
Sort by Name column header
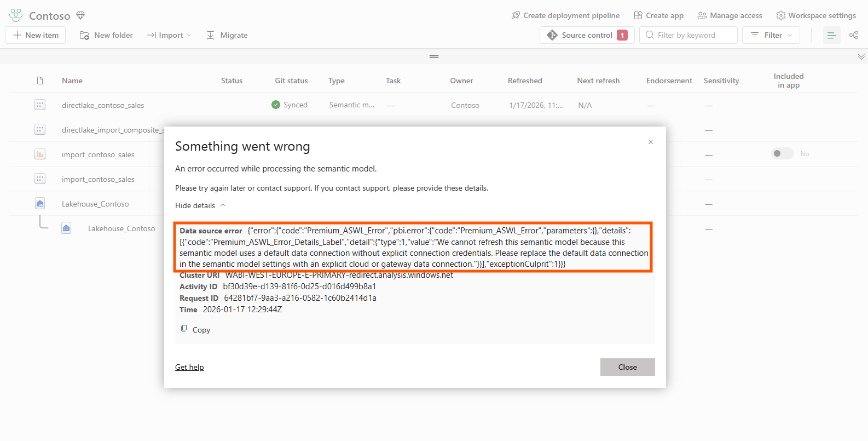[x=72, y=81]
